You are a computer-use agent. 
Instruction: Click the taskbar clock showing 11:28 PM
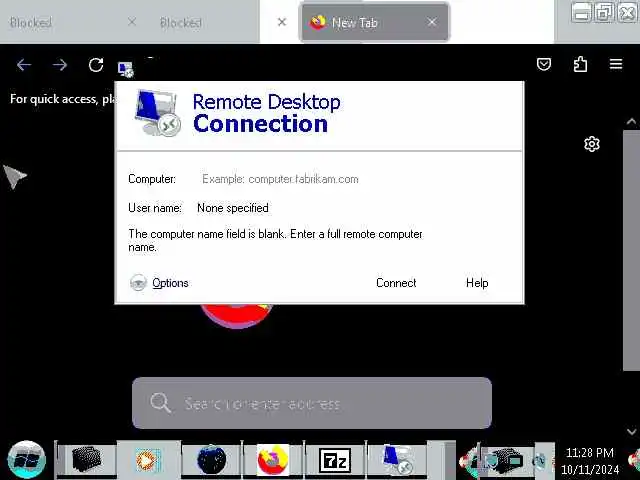click(590, 461)
